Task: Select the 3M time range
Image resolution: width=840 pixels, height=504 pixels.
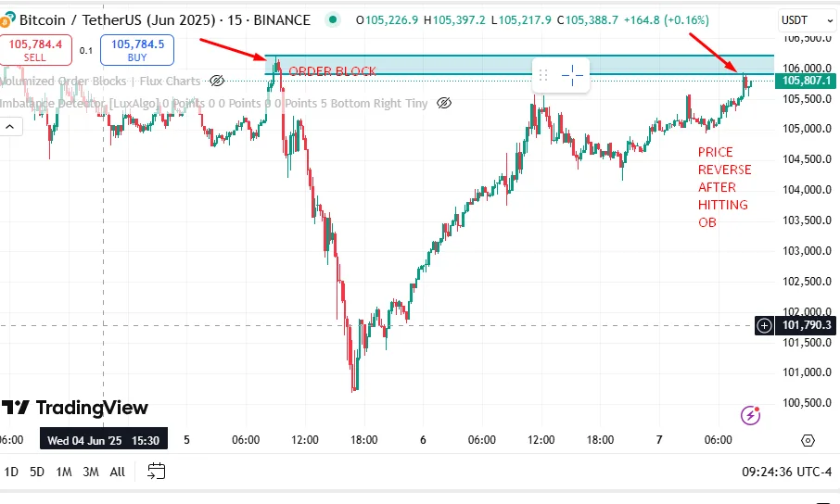Action: [x=91, y=472]
